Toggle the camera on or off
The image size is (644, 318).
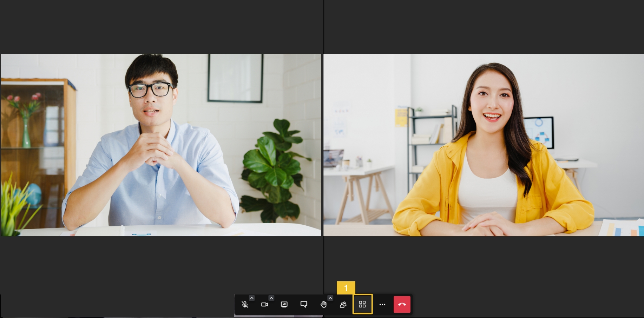(264, 304)
